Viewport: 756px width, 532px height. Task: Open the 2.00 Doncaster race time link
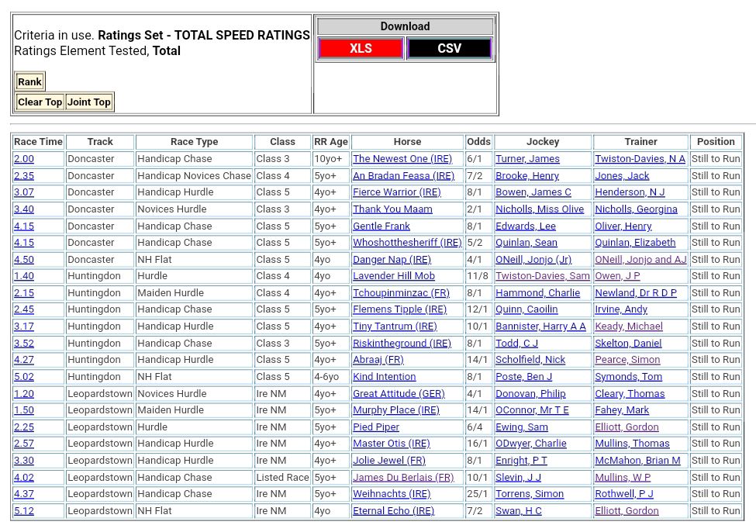[24, 159]
